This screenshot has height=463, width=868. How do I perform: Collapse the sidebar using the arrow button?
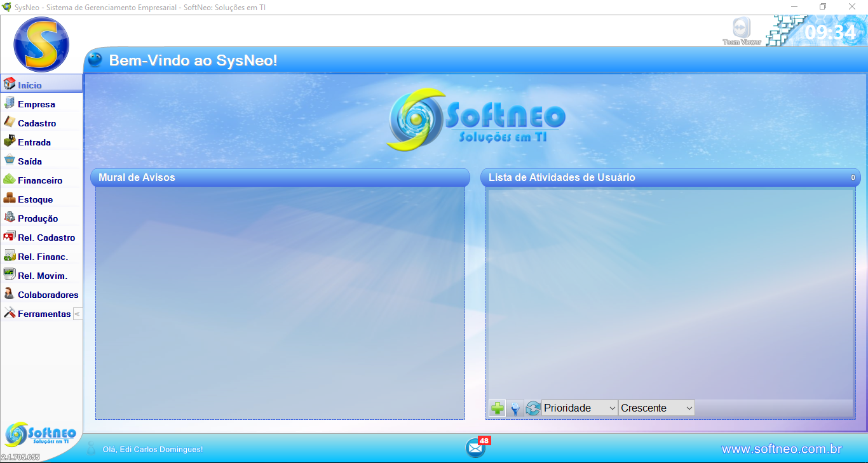coord(77,314)
